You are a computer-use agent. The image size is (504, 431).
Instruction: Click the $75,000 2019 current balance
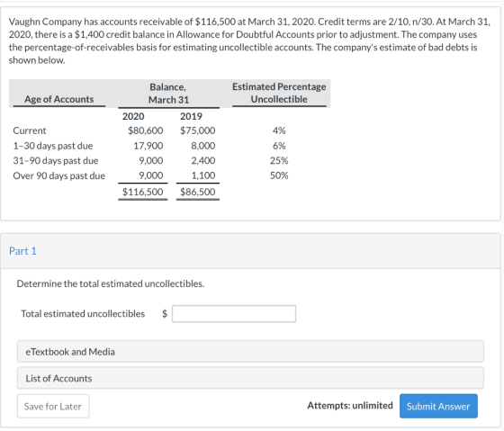[x=198, y=130]
